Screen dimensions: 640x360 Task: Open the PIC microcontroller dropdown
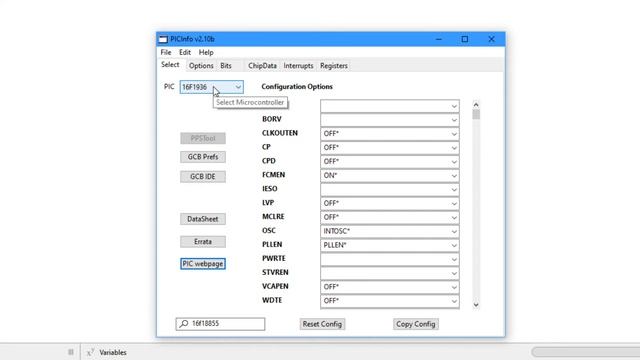pos(211,87)
